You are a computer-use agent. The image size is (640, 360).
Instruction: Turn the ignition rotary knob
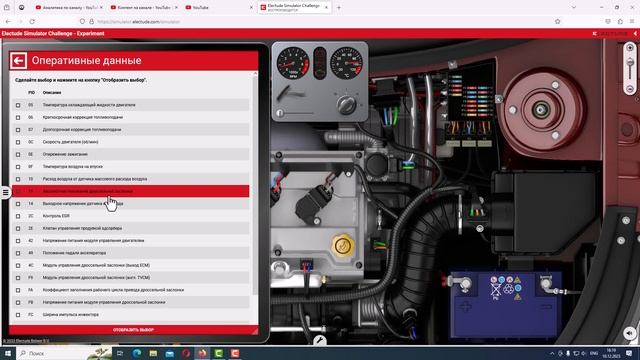346,105
